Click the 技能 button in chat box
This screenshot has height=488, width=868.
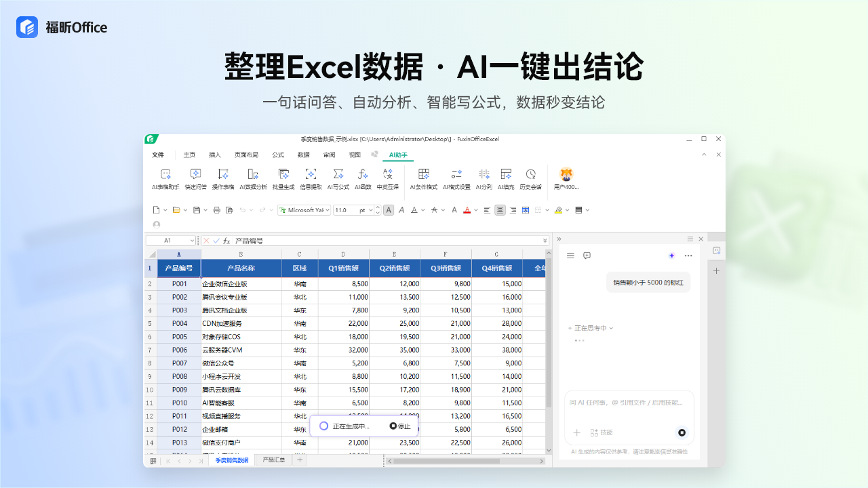601,432
